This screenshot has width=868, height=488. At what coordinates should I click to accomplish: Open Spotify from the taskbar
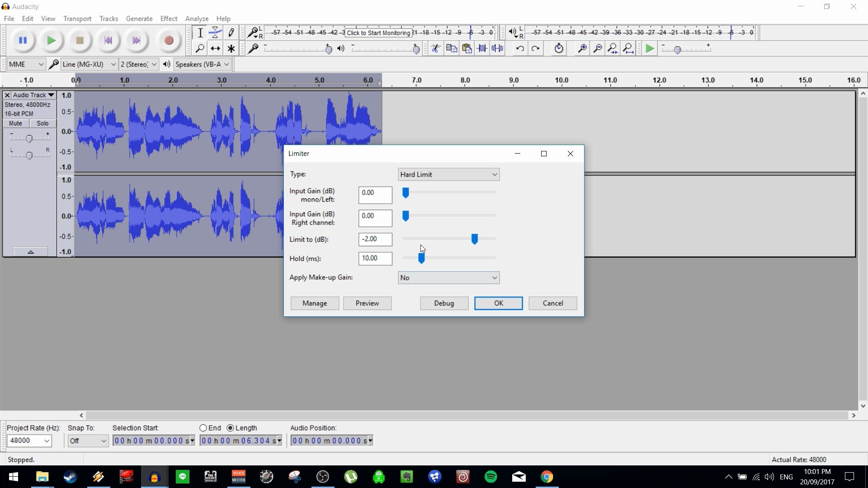point(491,477)
